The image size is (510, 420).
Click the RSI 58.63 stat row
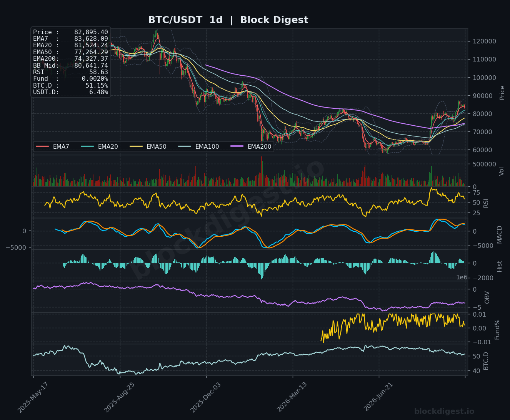click(x=70, y=72)
